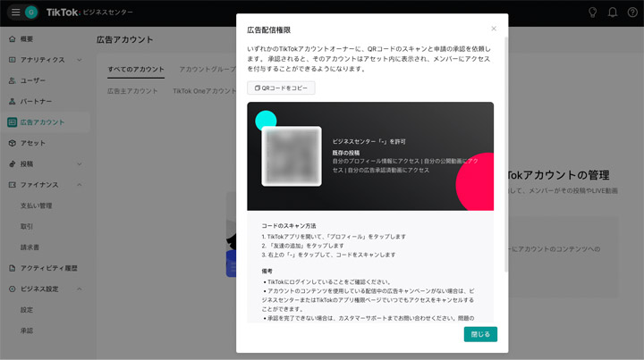Click the dialog's vertical scrollbar
The width and height of the screenshot is (644, 360).
[x=506, y=154]
